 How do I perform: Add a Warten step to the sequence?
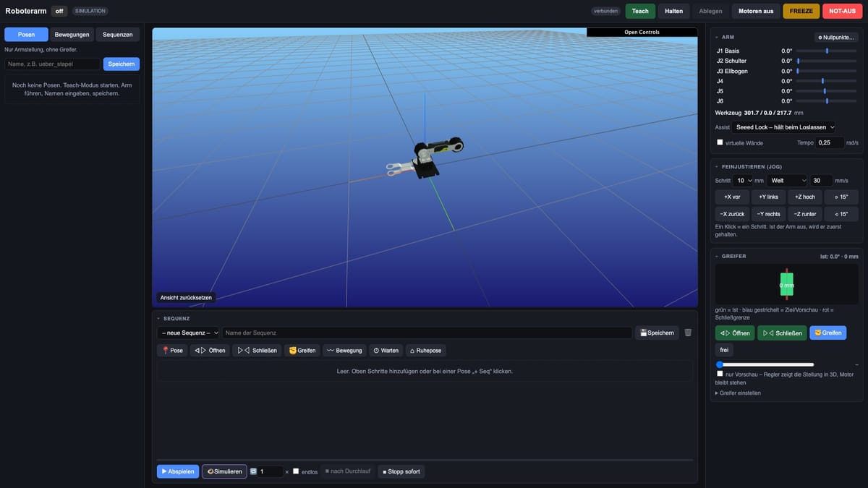(386, 350)
